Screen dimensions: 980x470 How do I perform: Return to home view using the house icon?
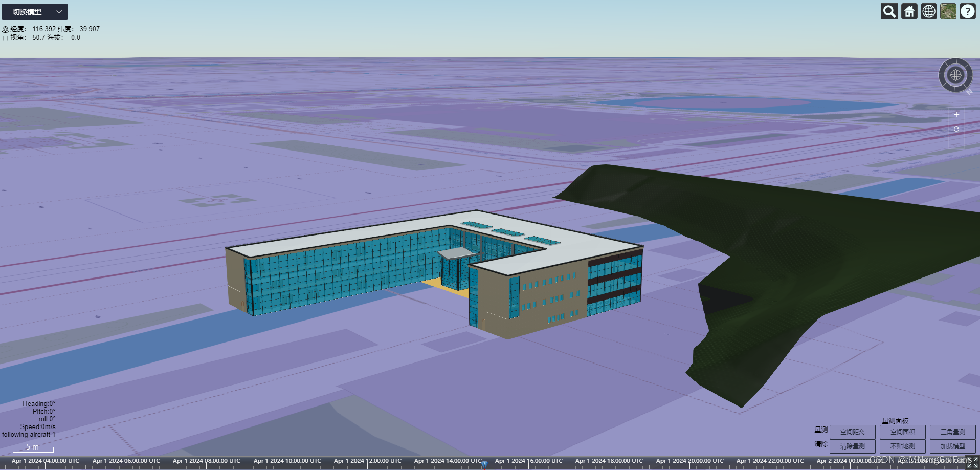pyautogui.click(x=909, y=11)
